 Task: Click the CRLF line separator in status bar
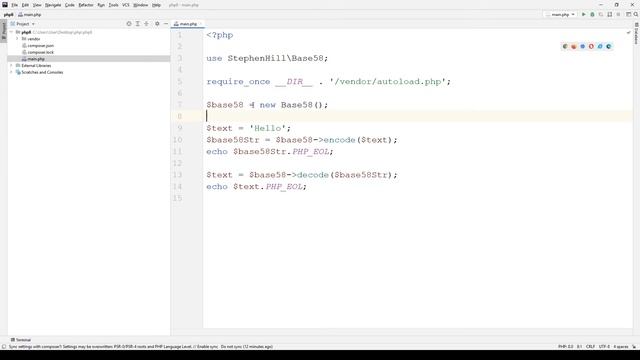(x=590, y=347)
